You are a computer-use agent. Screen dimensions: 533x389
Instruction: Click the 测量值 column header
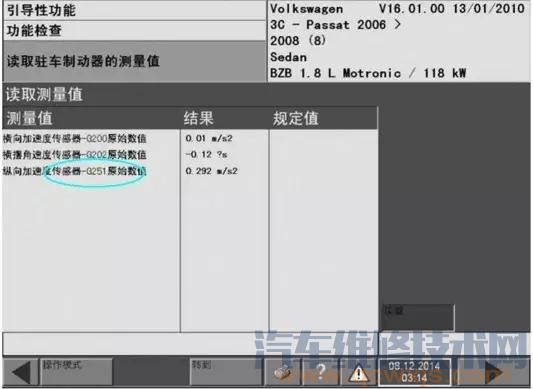(92, 118)
